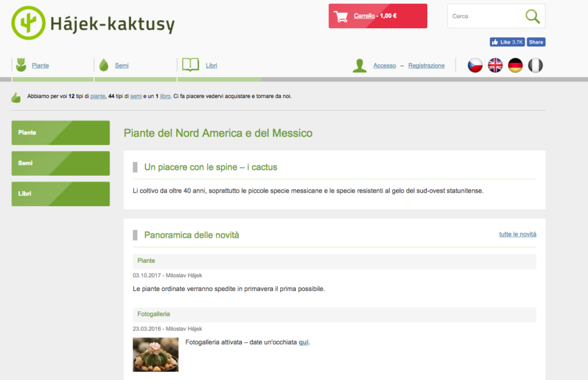This screenshot has width=588, height=380.
Task: Open the cactus photo thumbnail
Action: click(156, 355)
